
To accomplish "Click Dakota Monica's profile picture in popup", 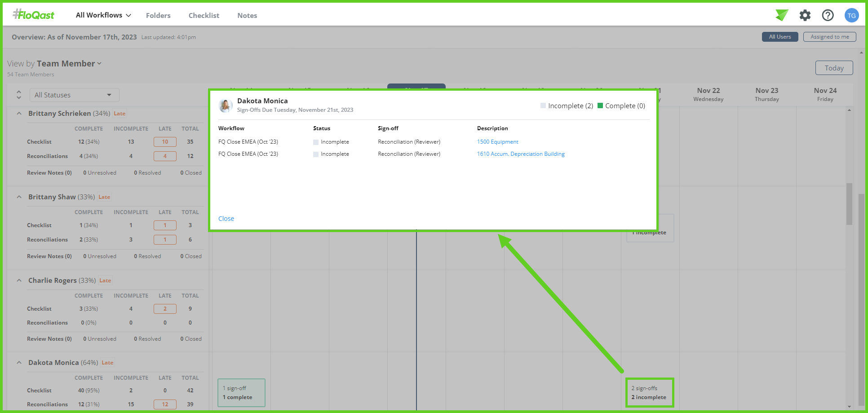I will click(x=226, y=105).
